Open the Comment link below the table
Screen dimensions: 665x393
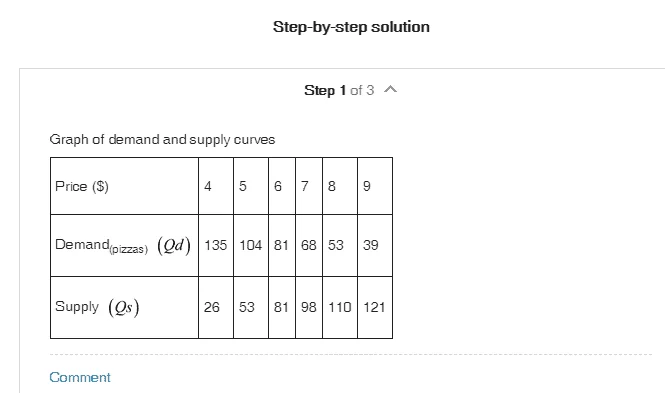click(80, 377)
